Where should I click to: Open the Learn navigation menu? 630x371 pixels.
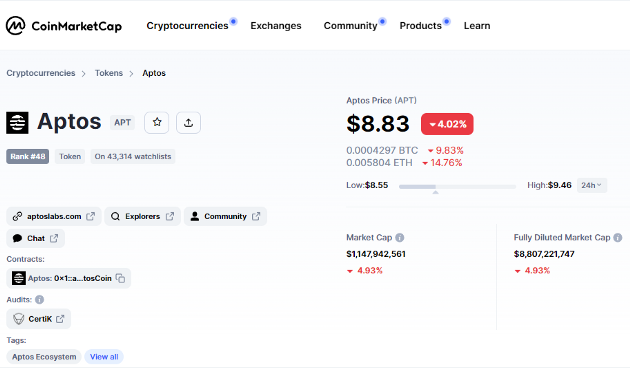(x=477, y=26)
